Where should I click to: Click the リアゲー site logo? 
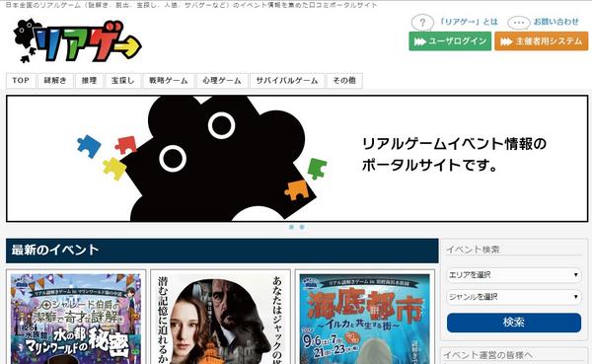point(77,40)
